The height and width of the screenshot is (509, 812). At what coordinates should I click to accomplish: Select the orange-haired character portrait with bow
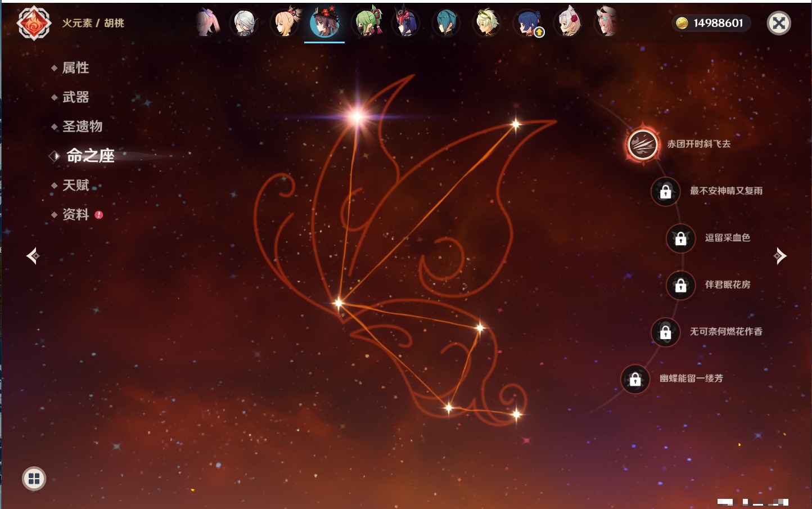tap(286, 23)
